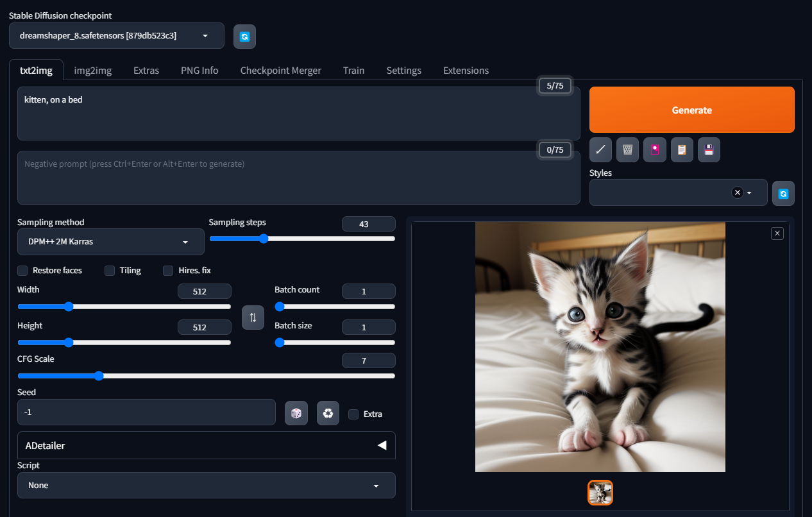
Task: Swap width and height values
Action: point(253,318)
